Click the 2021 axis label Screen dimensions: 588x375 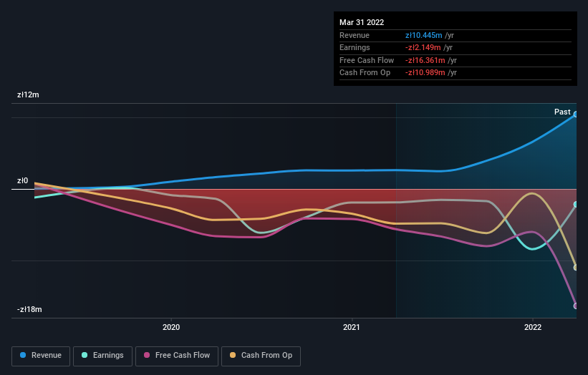pyautogui.click(x=352, y=328)
